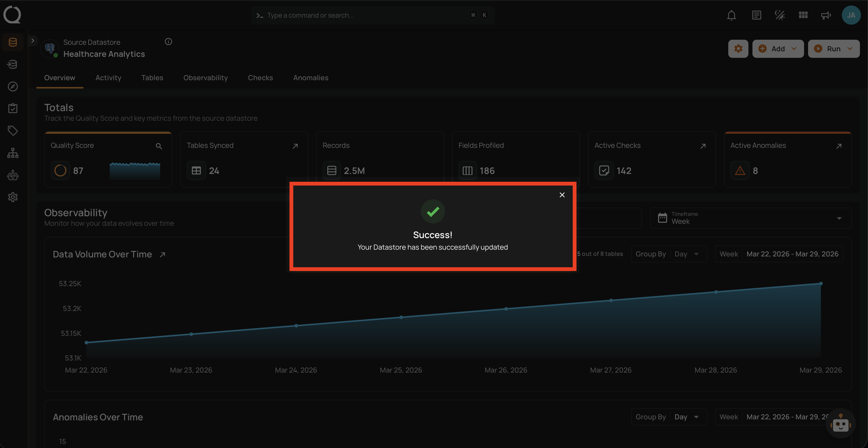Screen dimensions: 868x448
Task: Click the command search input field
Action: [x=364, y=15]
